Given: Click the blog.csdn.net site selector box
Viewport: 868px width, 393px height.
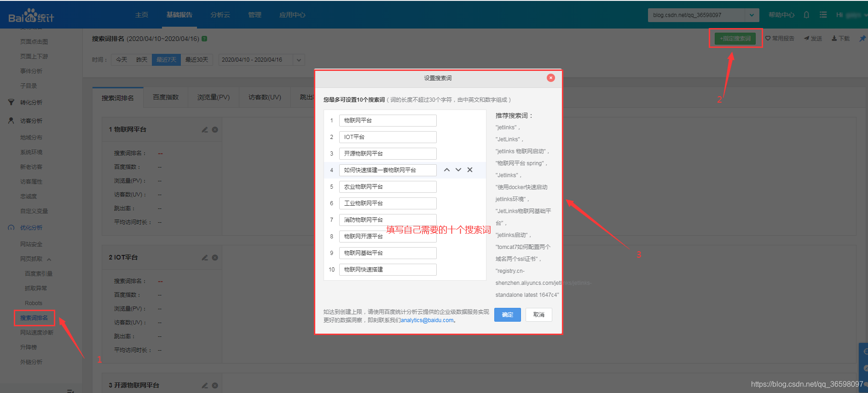Looking at the screenshot, I should pyautogui.click(x=696, y=15).
